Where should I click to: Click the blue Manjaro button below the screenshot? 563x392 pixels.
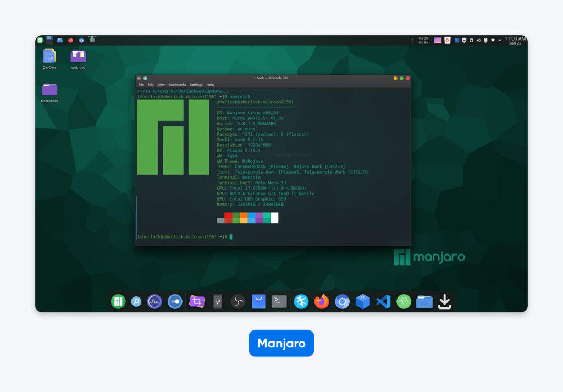tap(281, 343)
